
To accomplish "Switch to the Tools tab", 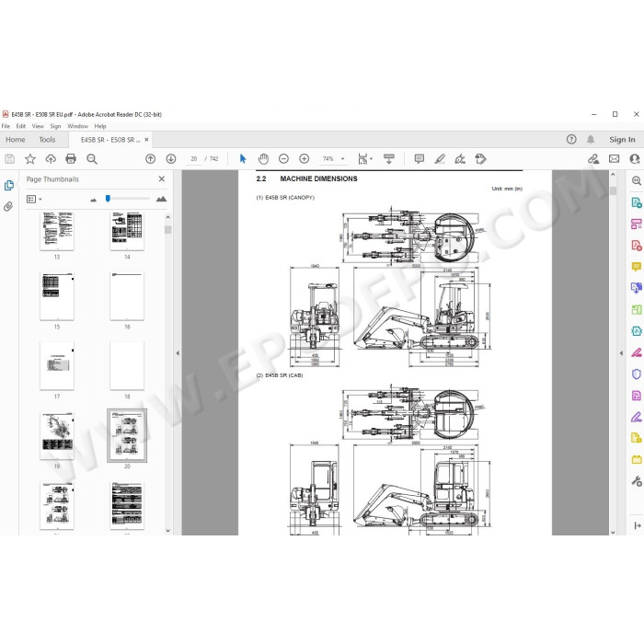I will coord(47,140).
